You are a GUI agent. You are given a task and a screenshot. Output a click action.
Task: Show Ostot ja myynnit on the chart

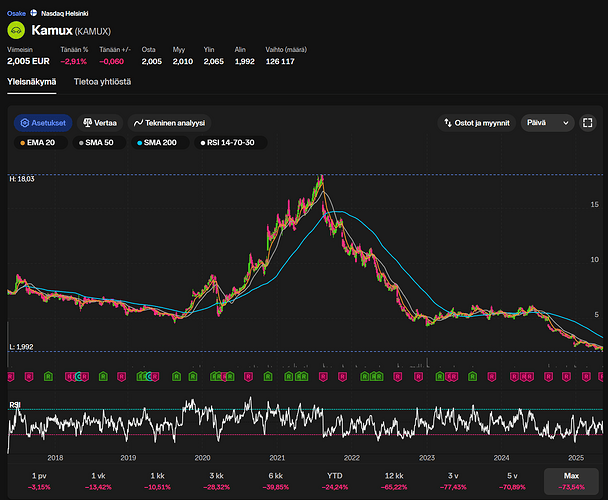click(477, 123)
